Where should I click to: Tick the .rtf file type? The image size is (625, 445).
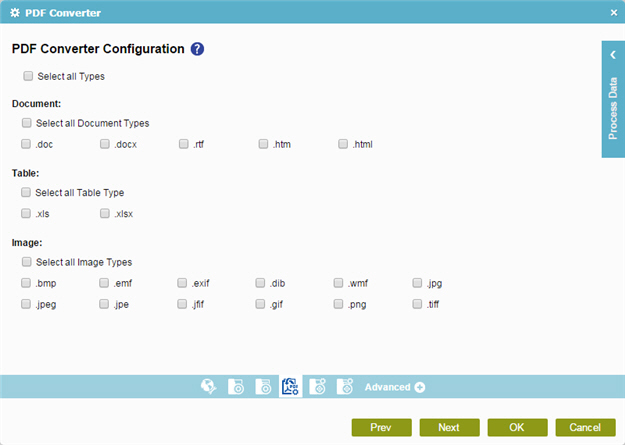click(184, 144)
